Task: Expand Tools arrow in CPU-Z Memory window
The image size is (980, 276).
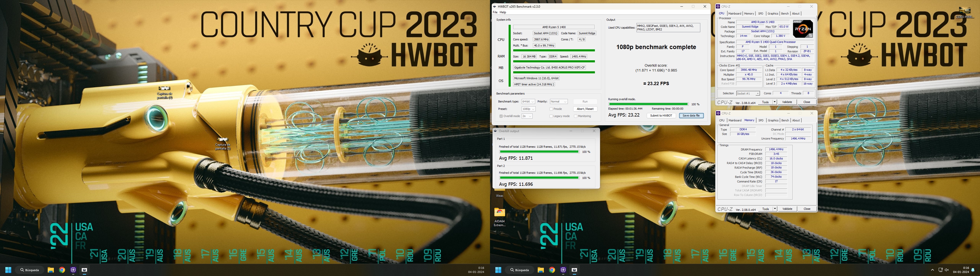Action: [x=775, y=209]
